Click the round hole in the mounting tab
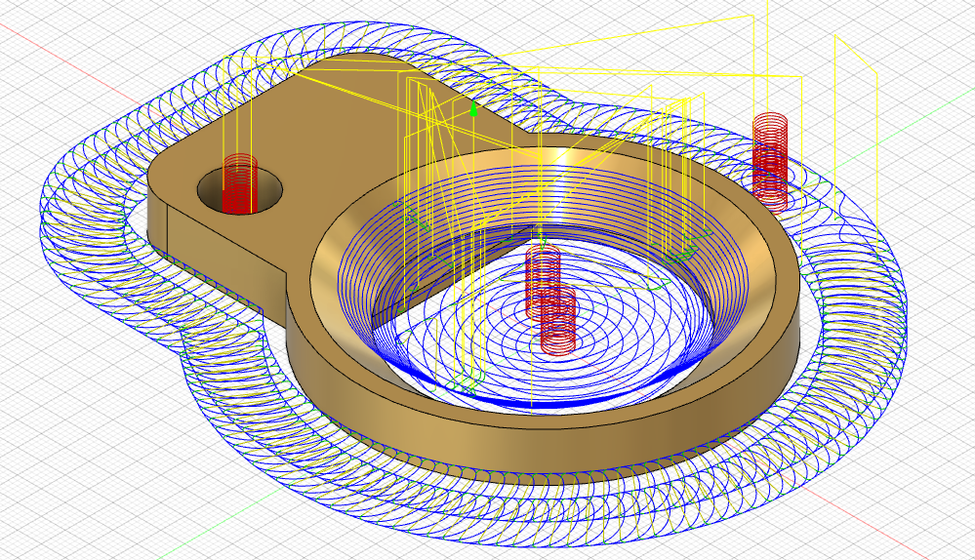 pos(239,189)
